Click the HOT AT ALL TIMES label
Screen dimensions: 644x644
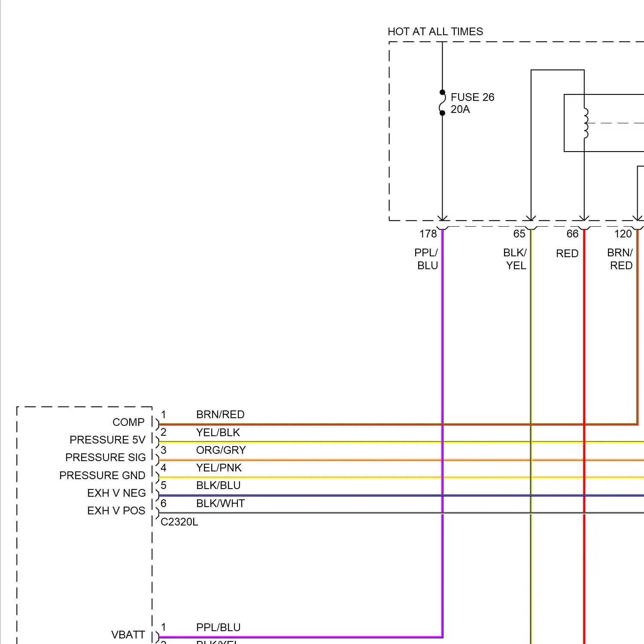click(x=435, y=32)
